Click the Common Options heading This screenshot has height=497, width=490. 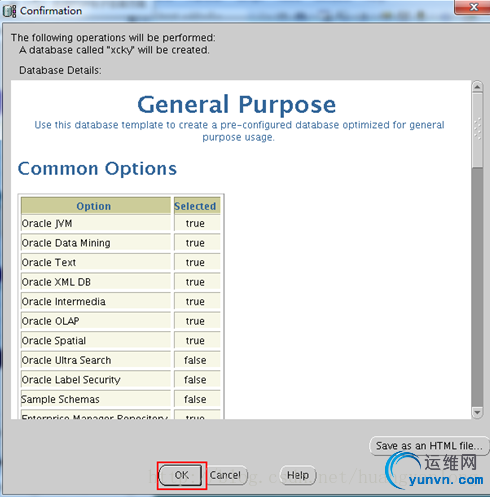pos(97,169)
